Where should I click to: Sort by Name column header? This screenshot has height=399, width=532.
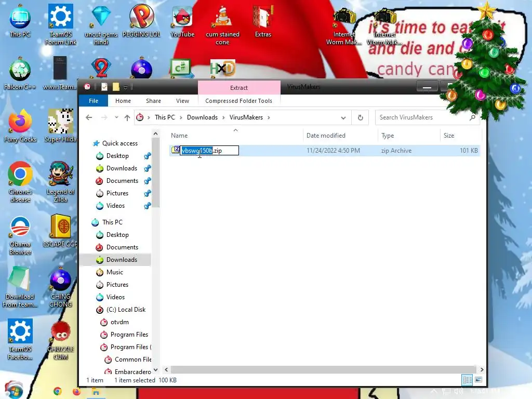tap(235, 136)
